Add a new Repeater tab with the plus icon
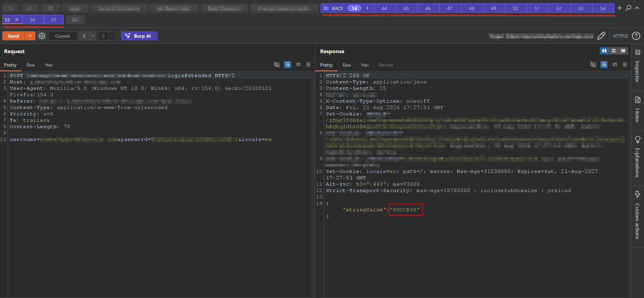 tap(619, 8)
